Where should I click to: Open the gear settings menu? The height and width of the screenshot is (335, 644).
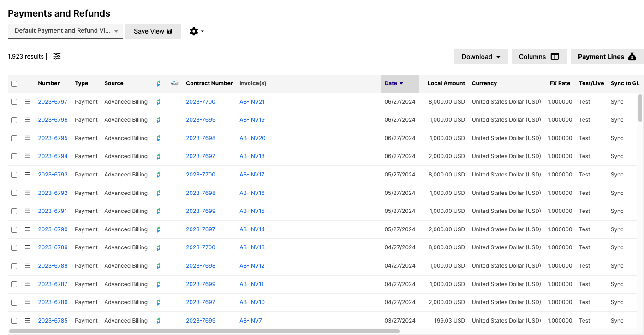197,31
